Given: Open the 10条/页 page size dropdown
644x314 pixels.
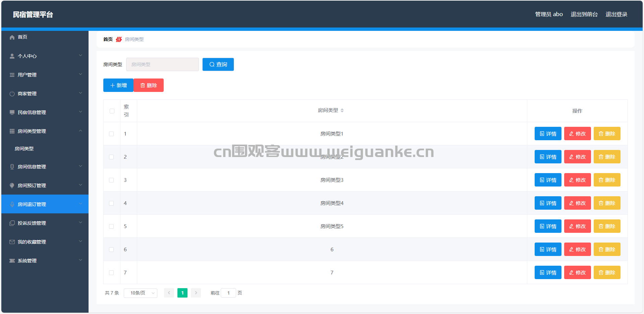Looking at the screenshot, I should coord(141,293).
